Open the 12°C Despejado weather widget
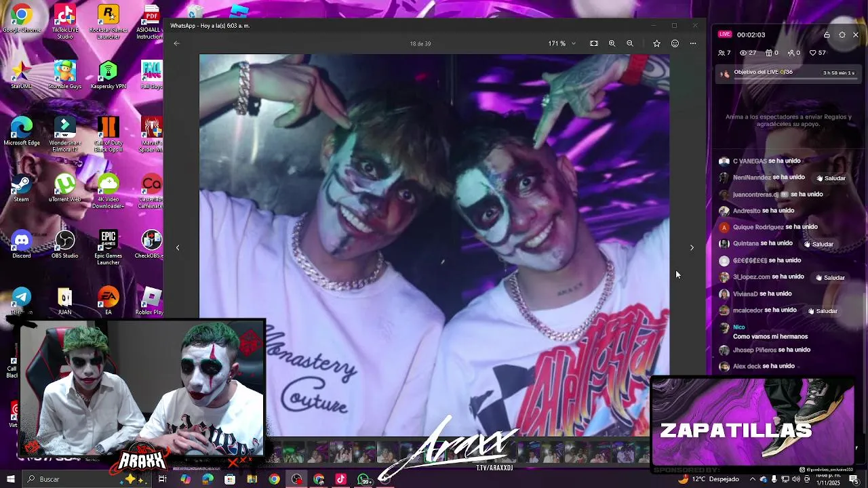The width and height of the screenshot is (868, 488). (709, 479)
